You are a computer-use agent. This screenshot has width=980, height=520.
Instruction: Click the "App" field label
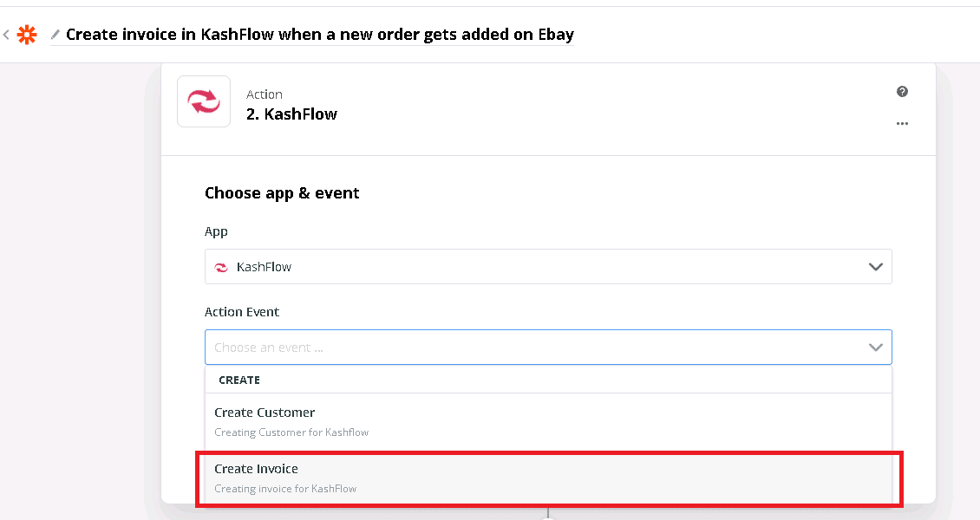[216, 231]
